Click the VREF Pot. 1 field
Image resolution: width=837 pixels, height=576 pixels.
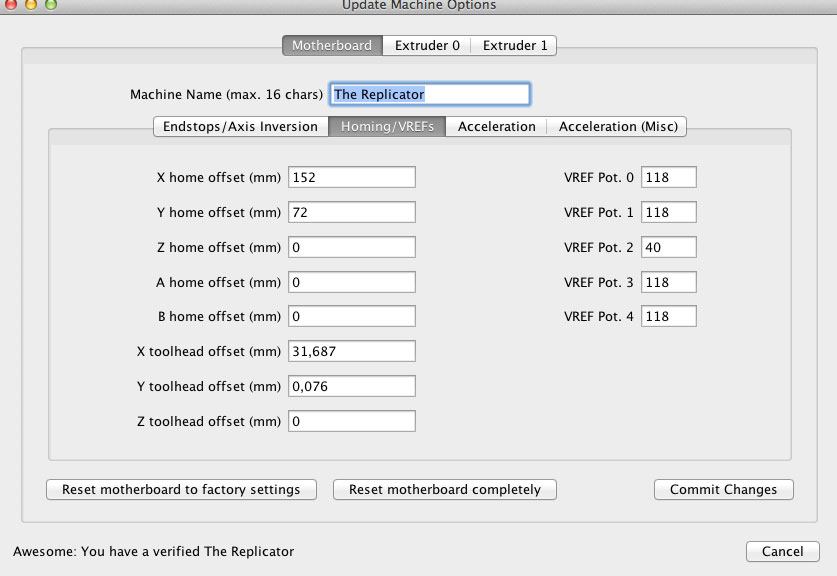point(669,212)
